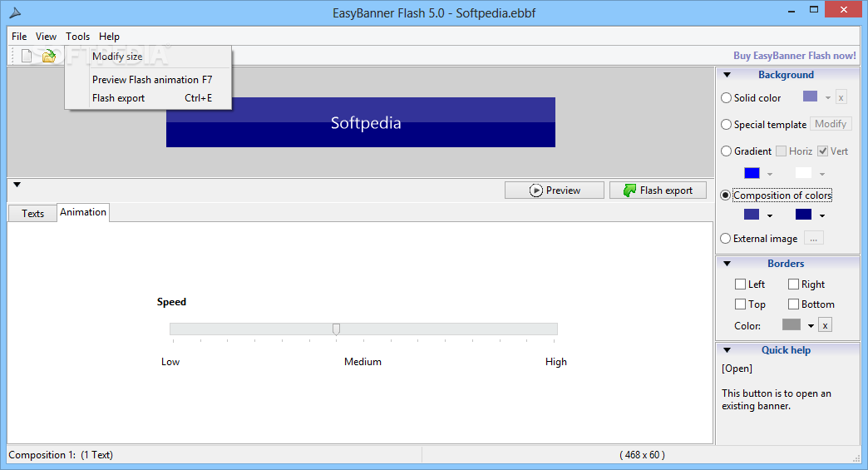This screenshot has height=470, width=868.
Task: Click the Speed slider thumb
Action: [336, 329]
